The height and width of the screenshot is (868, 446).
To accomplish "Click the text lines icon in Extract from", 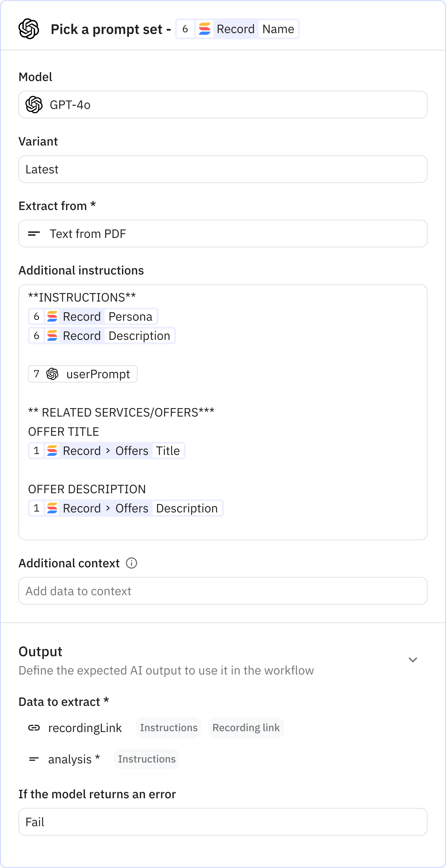I will (34, 234).
